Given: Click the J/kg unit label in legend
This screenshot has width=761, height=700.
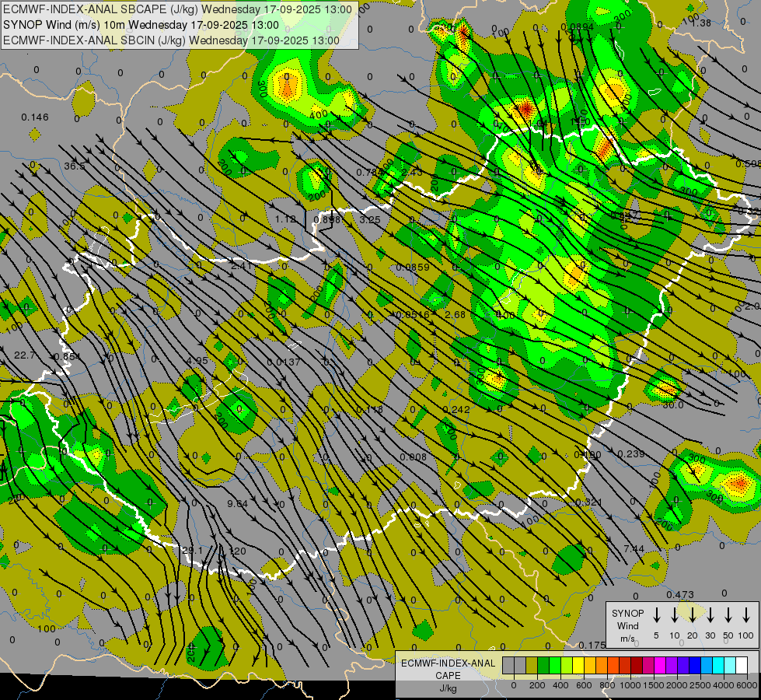Looking at the screenshot, I should (448, 688).
